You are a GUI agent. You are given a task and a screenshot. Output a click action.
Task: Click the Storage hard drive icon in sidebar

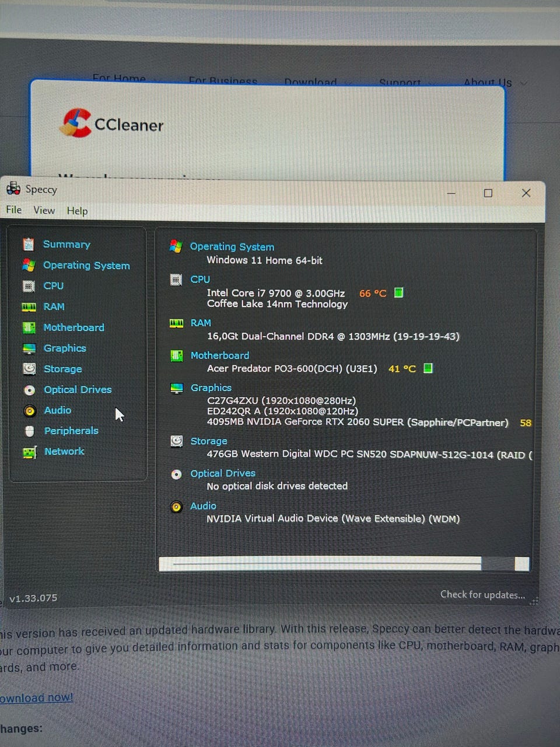point(29,369)
